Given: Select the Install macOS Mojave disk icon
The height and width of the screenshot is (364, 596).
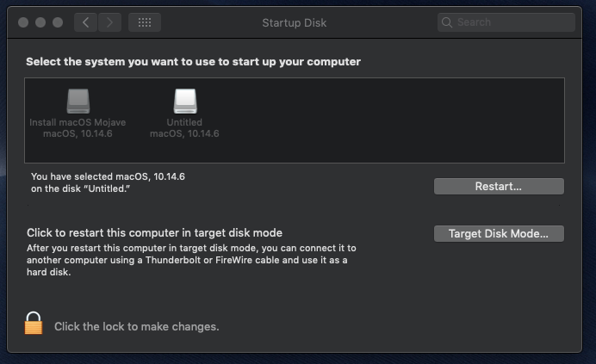Looking at the screenshot, I should tap(78, 102).
